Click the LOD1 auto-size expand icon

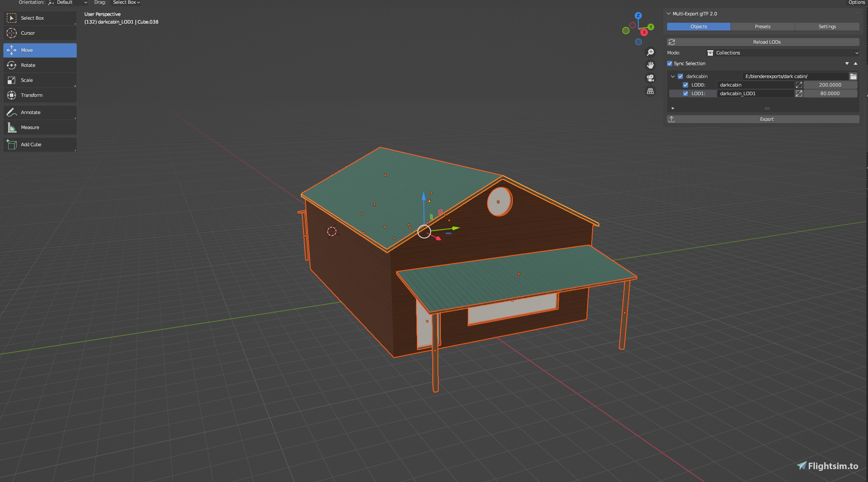tap(799, 93)
